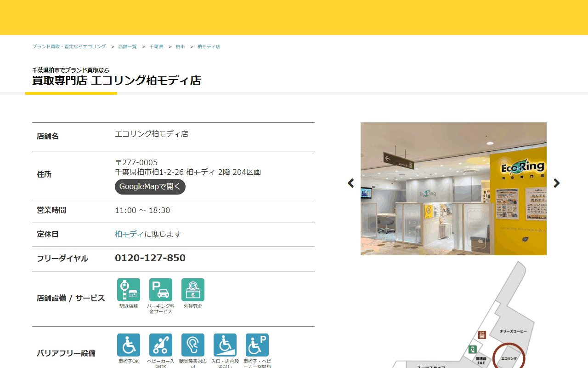Click the business hours 11:00 ～ 18:30
This screenshot has height=368, width=588.
[x=142, y=210]
